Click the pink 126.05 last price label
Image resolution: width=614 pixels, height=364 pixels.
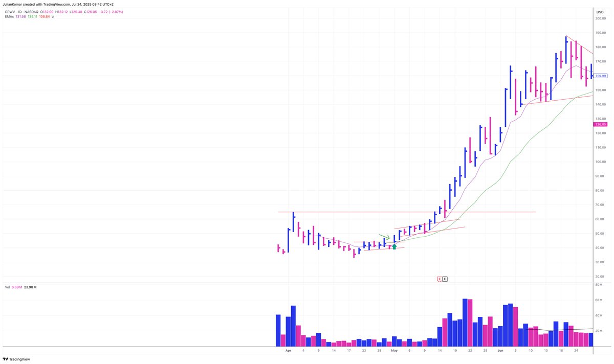(x=601, y=124)
